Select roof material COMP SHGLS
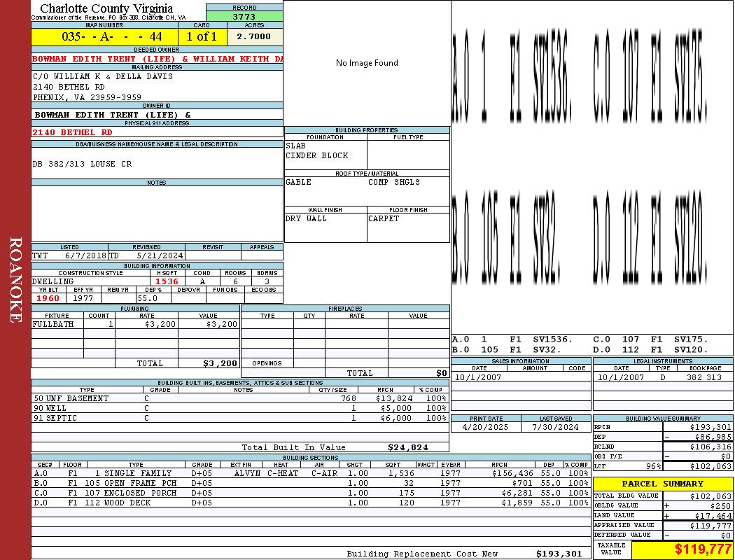This screenshot has height=560, width=735. coord(394,182)
